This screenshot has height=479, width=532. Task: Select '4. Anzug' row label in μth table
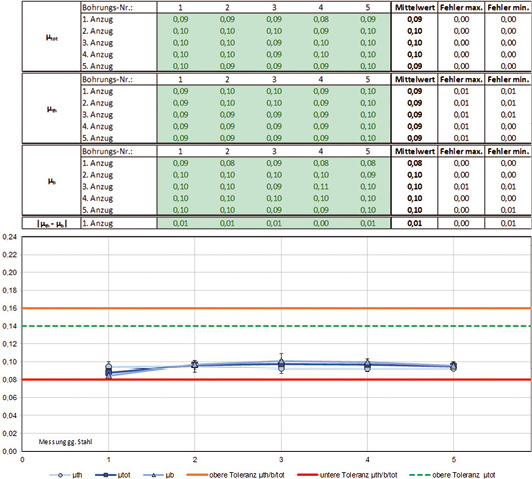tap(98, 126)
